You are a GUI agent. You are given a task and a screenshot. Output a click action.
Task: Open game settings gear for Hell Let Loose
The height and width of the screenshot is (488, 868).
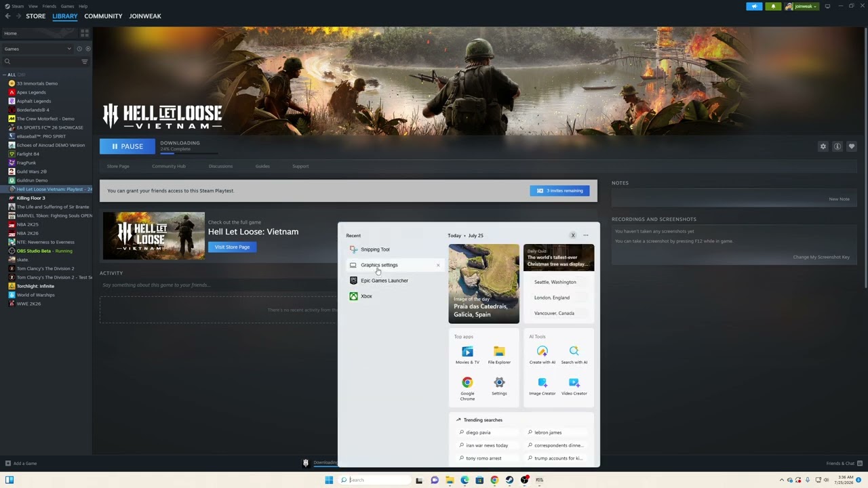[823, 146]
